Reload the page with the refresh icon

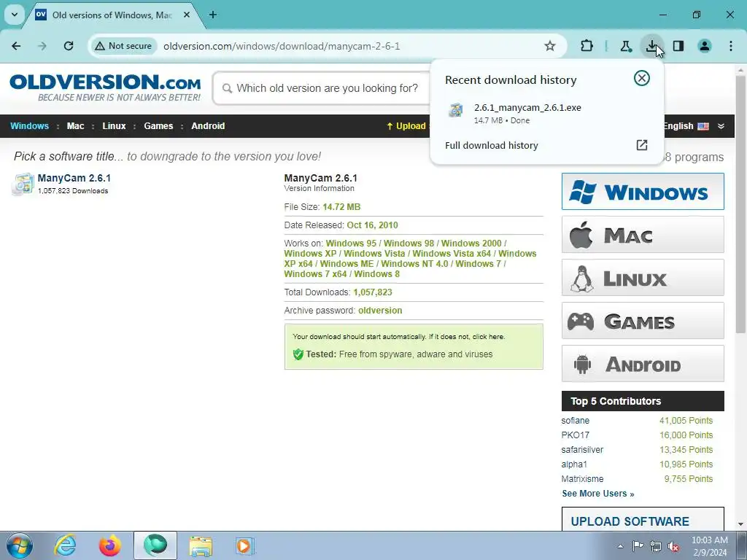click(x=69, y=46)
